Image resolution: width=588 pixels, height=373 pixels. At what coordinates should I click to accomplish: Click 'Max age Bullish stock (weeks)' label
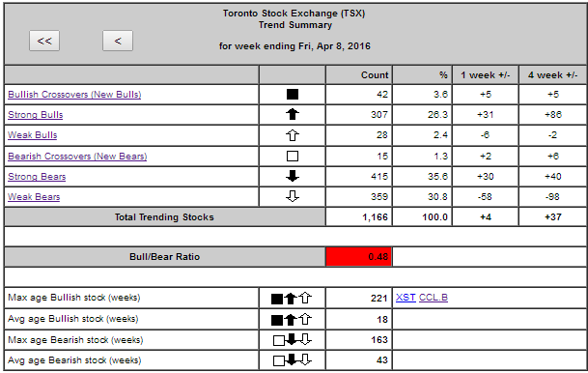click(74, 298)
